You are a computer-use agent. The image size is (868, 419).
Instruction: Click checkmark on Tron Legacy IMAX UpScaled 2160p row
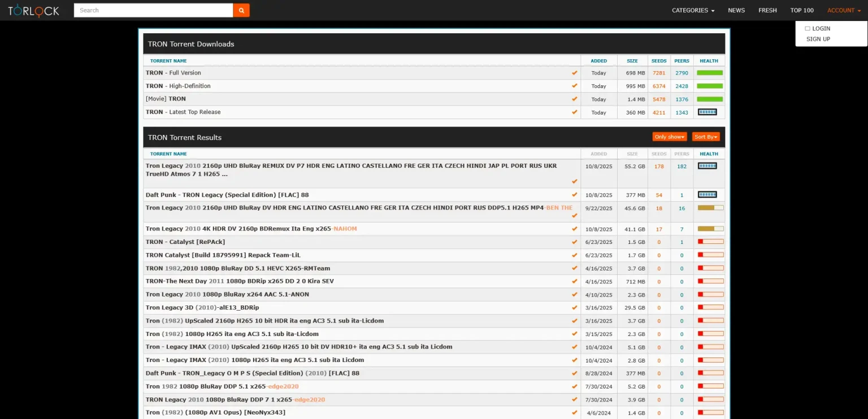pos(575,347)
